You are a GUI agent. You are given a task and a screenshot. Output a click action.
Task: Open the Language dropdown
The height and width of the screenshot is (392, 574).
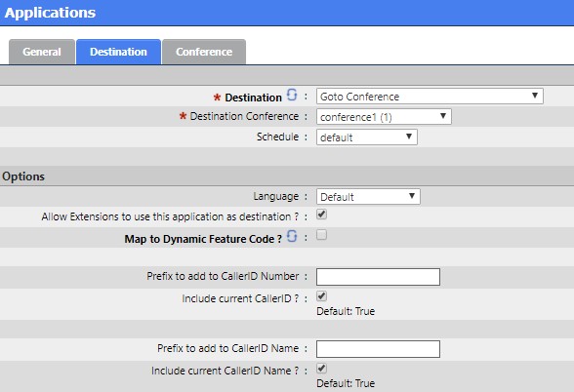pos(368,197)
